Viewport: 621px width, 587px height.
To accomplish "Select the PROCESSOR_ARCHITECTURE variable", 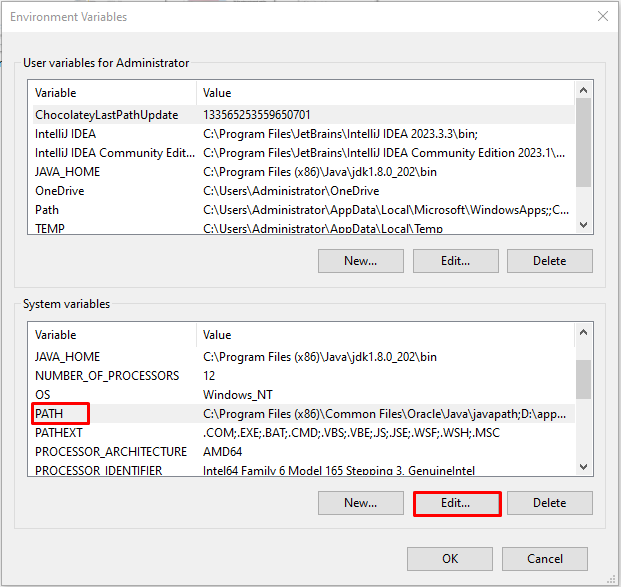I will 111,452.
